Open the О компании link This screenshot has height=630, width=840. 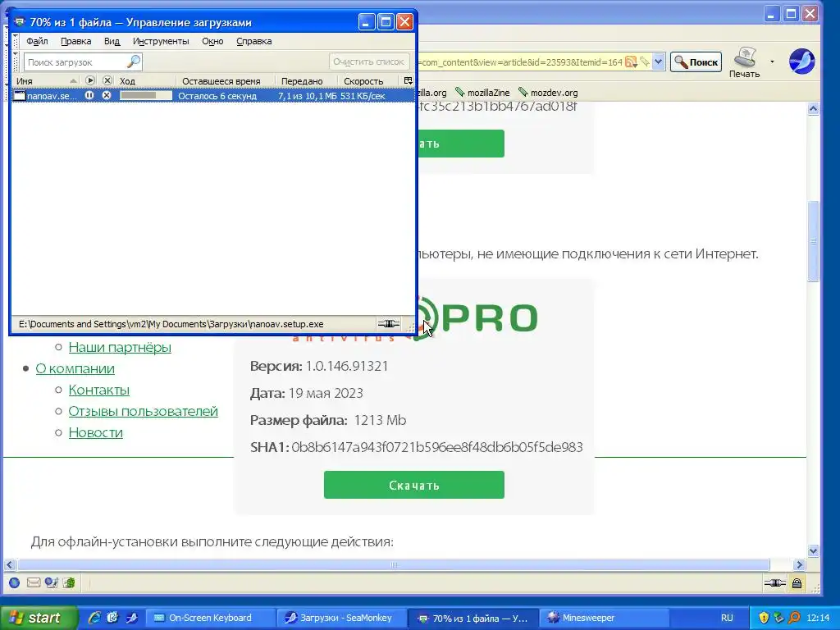(75, 368)
